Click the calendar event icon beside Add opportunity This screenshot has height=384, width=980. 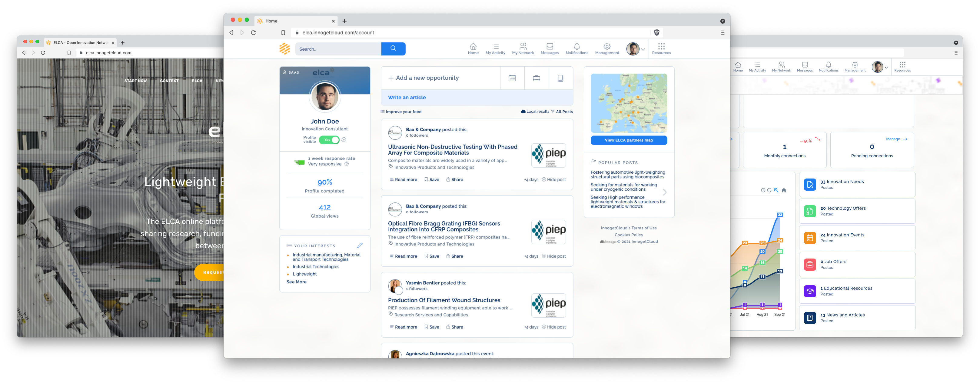tap(512, 78)
